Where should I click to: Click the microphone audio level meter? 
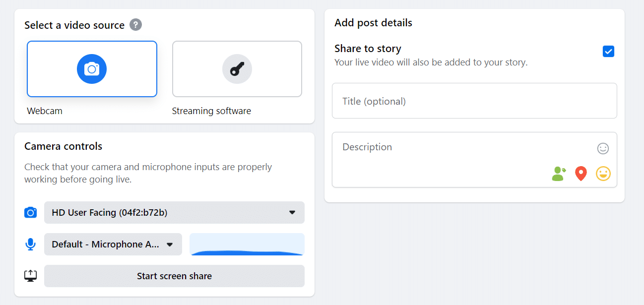247,244
